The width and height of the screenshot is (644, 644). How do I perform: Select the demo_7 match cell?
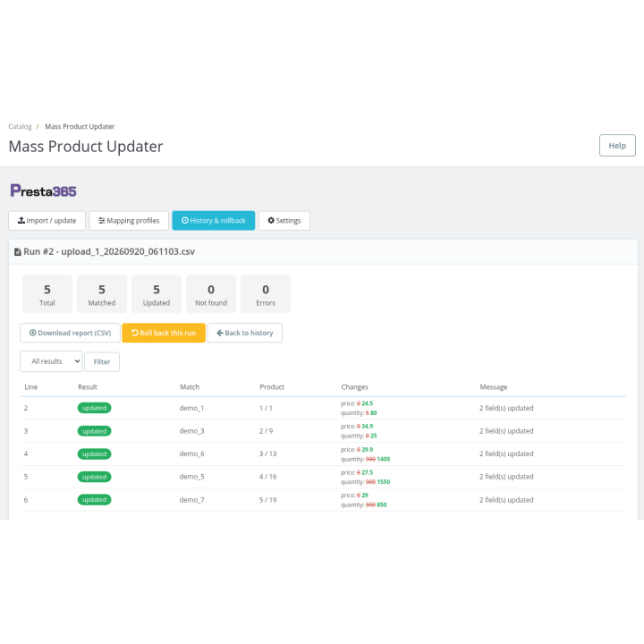tap(191, 500)
